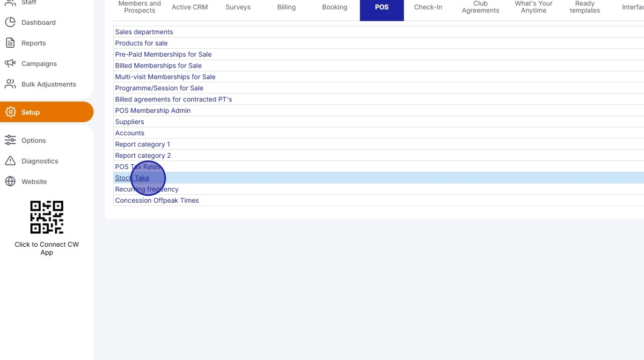Switch to Club Agreements tab
Viewport: 644px width, 360px height.
point(480,7)
